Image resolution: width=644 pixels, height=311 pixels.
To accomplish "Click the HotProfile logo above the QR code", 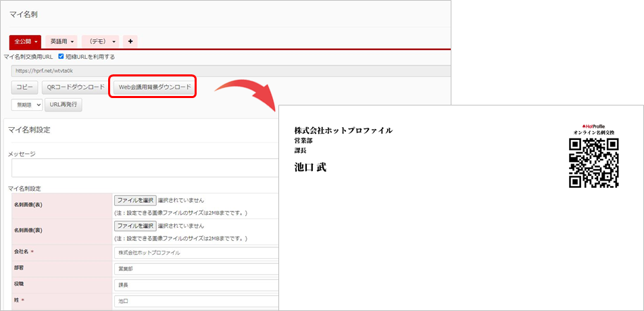I will (593, 126).
